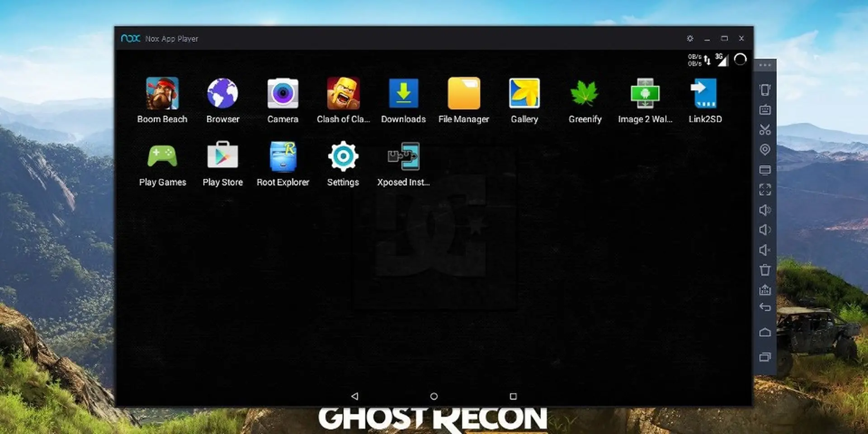
Task: Click the circular loading indicator in status bar
Action: 740,59
